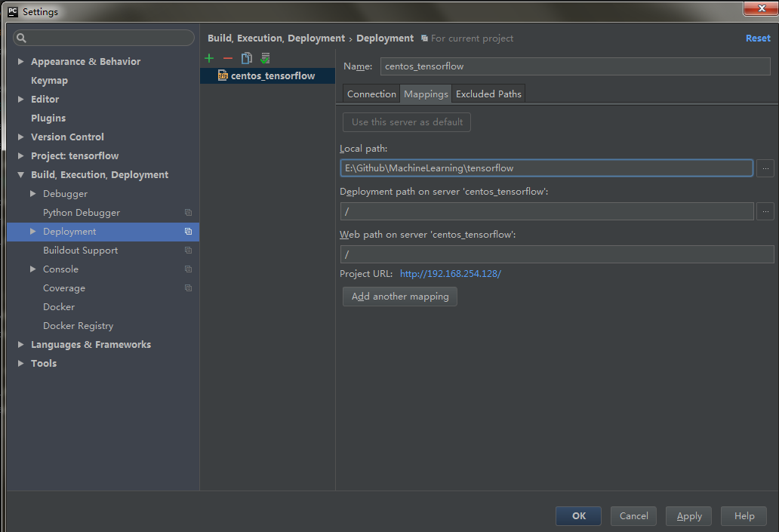The image size is (779, 532).
Task: Remove the selected deployment server
Action: click(228, 59)
